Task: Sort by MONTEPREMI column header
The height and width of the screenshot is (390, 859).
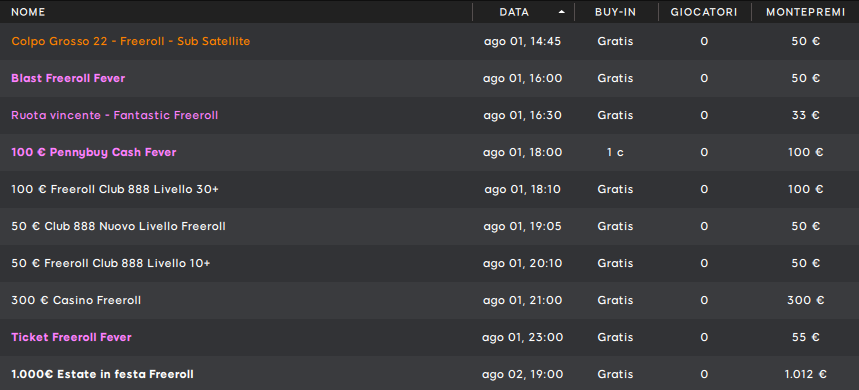Action: (806, 12)
